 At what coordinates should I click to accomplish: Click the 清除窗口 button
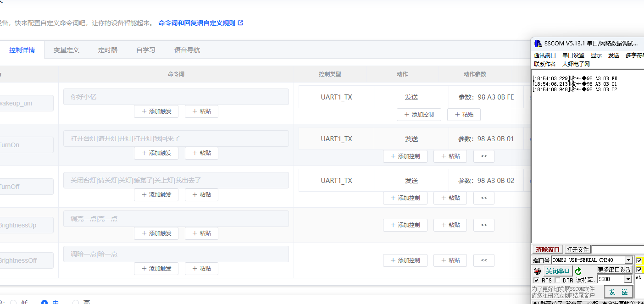pyautogui.click(x=547, y=249)
